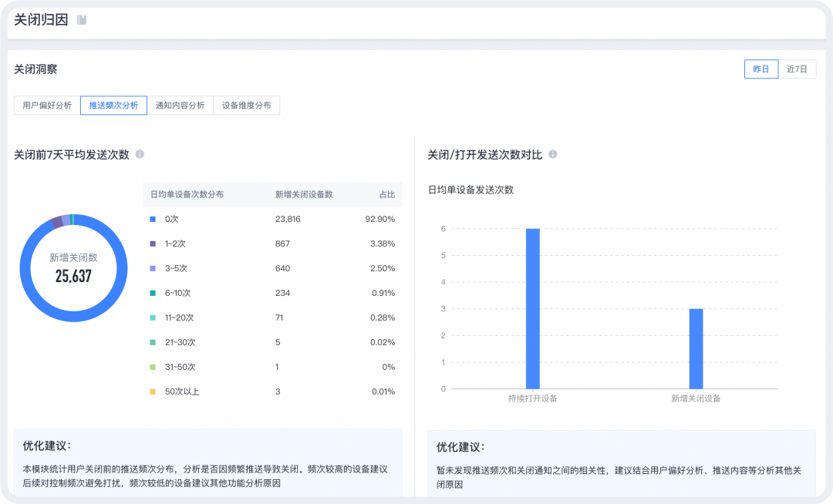Click the 1~2次 row label
Screen dimensions: 833x504
tap(175, 244)
